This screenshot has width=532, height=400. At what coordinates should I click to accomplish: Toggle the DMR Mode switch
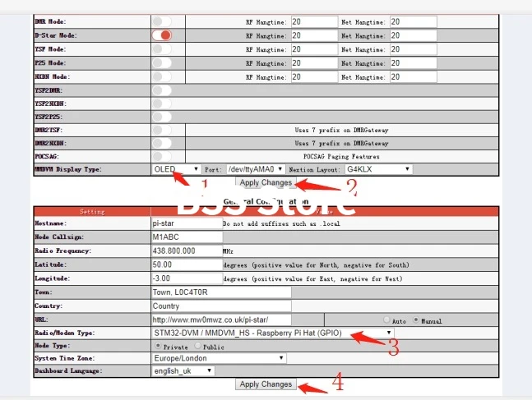click(x=162, y=21)
